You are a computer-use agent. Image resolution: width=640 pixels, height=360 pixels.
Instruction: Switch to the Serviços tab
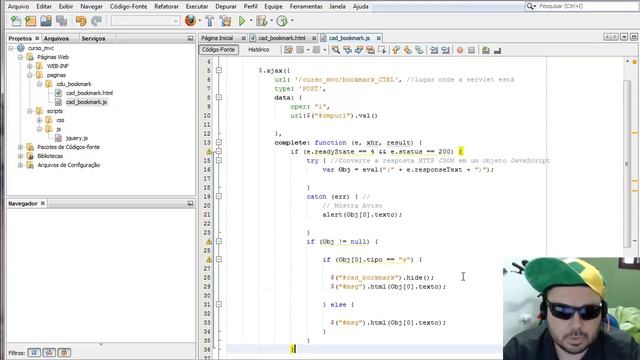coord(93,38)
